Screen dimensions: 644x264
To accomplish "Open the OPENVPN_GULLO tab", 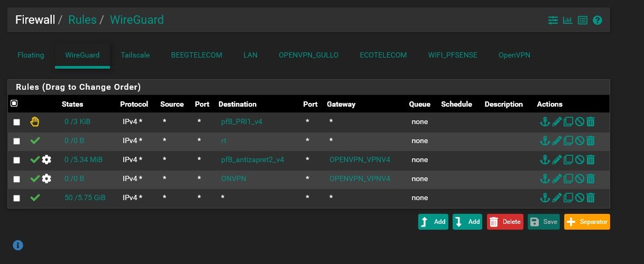I will point(308,55).
